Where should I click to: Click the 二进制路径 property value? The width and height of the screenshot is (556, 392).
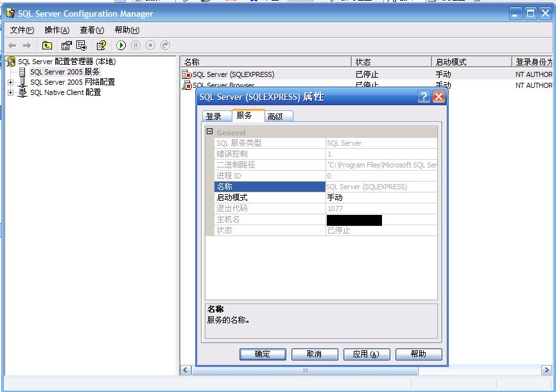[381, 165]
